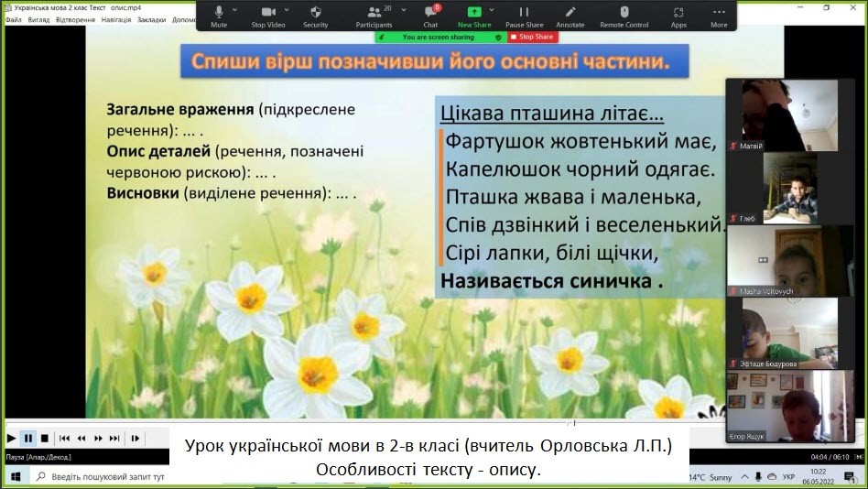The image size is (868, 489).
Task: Open the Zoom Chat panel
Action: pyautogui.click(x=430, y=15)
